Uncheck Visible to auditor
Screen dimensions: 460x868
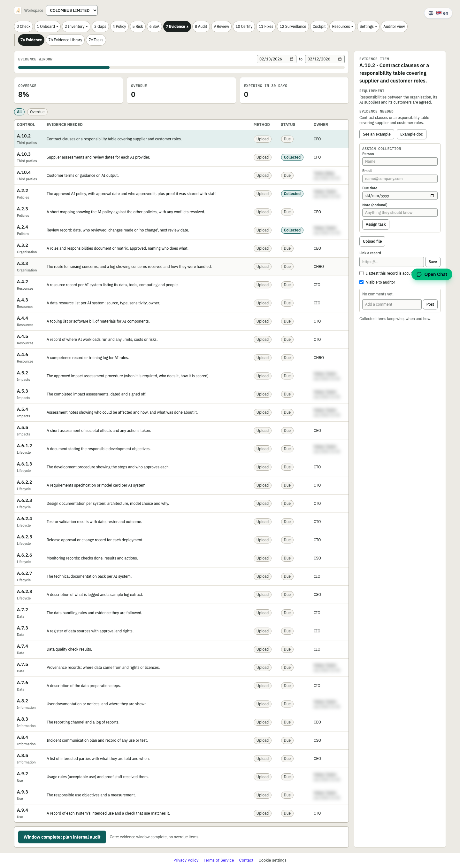pos(361,282)
